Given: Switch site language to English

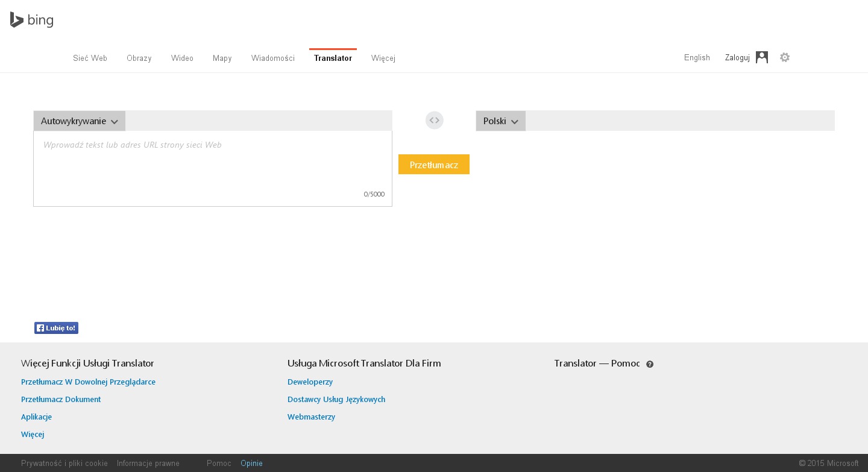Looking at the screenshot, I should click(x=697, y=58).
